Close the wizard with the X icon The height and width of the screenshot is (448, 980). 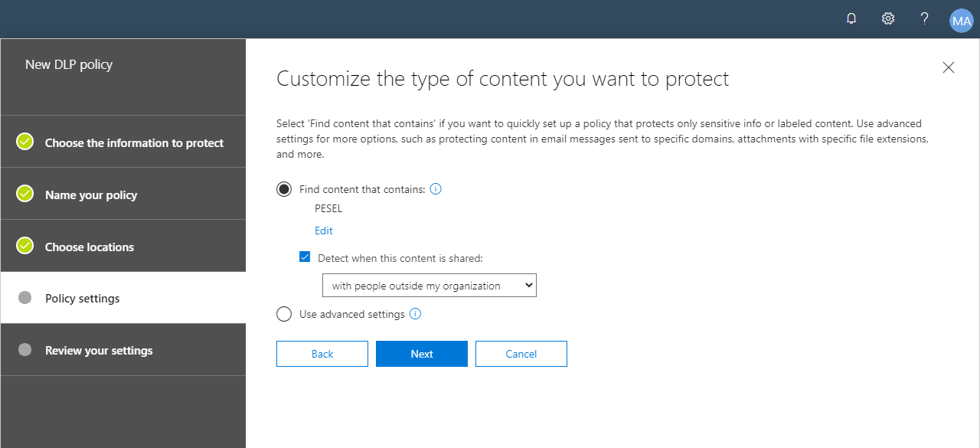[949, 67]
